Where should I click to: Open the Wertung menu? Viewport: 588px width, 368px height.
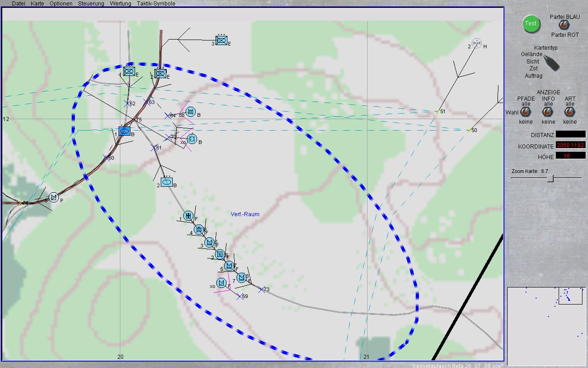pyautogui.click(x=120, y=4)
